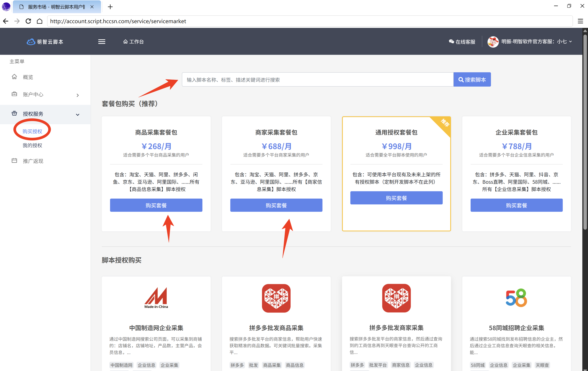Click the browser home icon
This screenshot has width=588, height=371.
(x=40, y=21)
